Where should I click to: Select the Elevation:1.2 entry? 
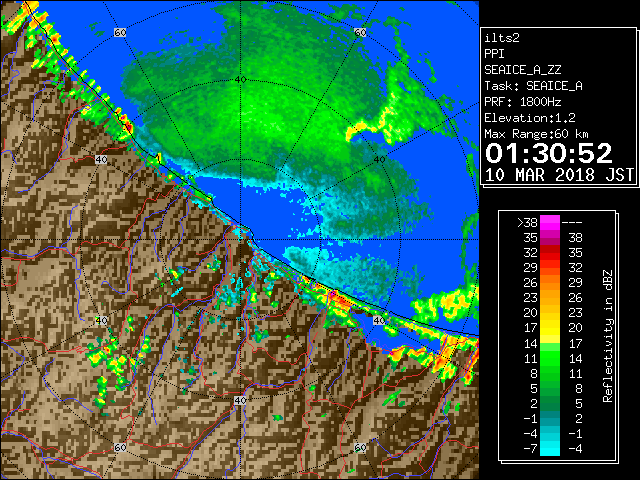[x=530, y=118]
